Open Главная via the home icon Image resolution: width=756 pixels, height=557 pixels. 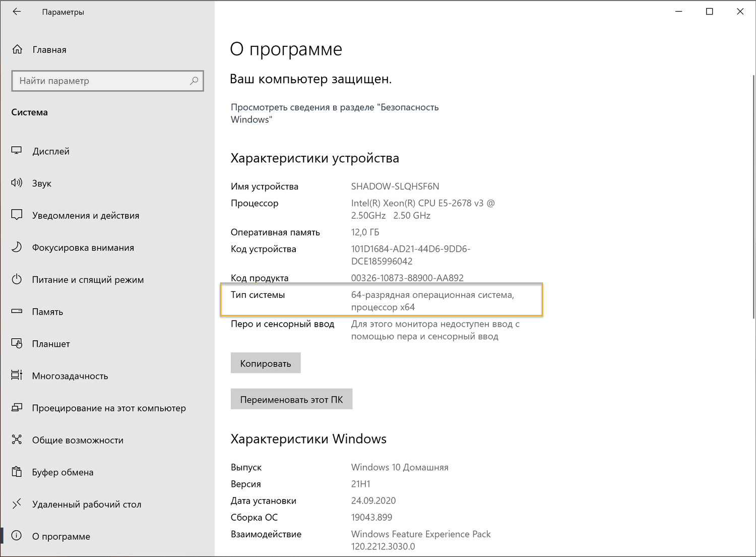(x=17, y=49)
